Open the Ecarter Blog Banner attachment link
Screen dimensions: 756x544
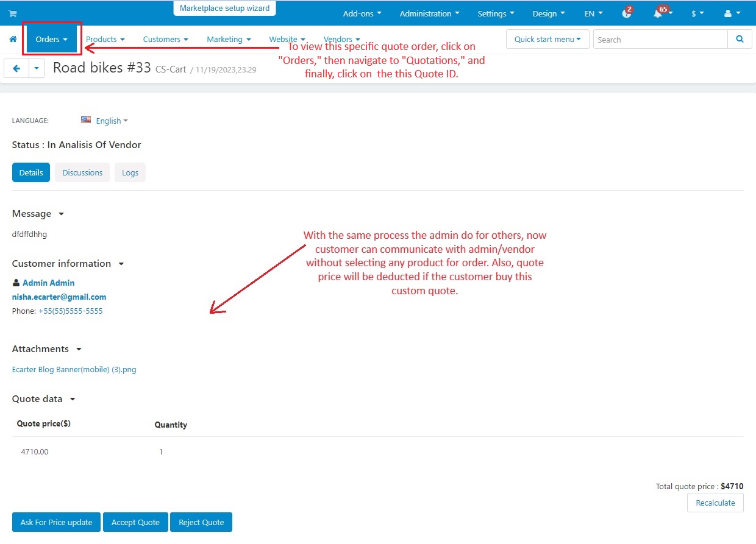pyautogui.click(x=74, y=369)
